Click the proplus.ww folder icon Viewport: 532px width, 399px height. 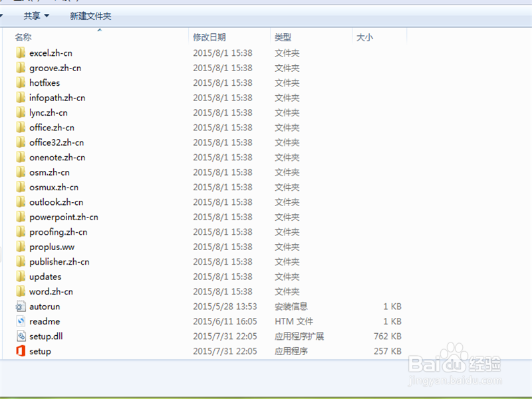[x=21, y=247]
